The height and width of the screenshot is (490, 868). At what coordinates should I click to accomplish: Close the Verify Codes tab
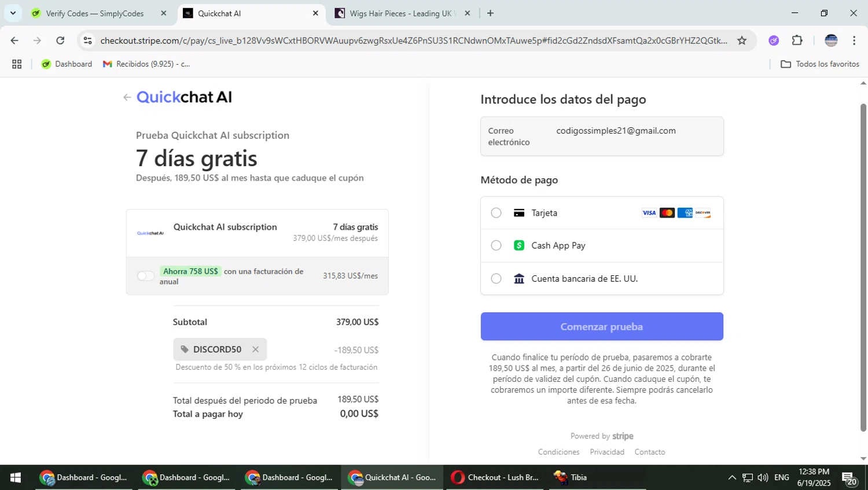[163, 13]
